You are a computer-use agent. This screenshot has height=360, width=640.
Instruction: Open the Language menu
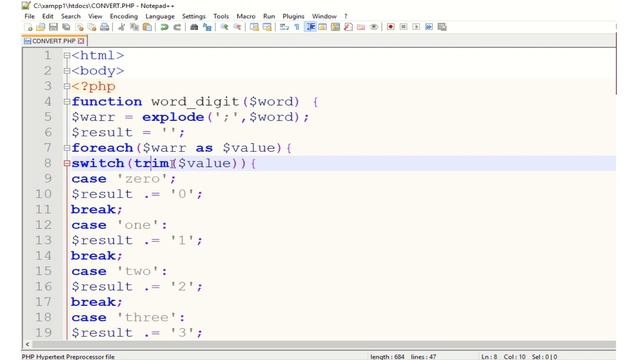tap(160, 16)
